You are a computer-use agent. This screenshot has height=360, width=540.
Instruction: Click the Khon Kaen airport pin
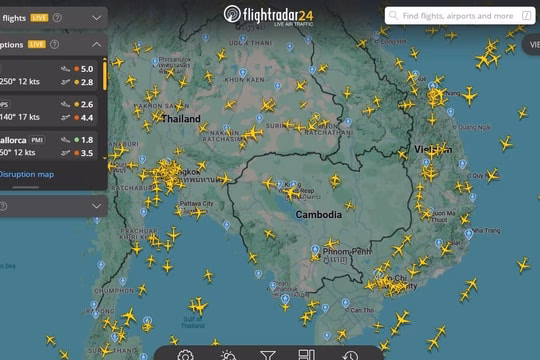[243, 73]
